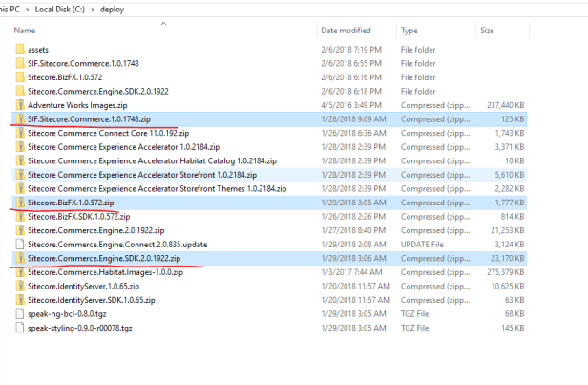Click the Sitecore Commerce Connect Core zip icon
588x385 pixels.
20,133
